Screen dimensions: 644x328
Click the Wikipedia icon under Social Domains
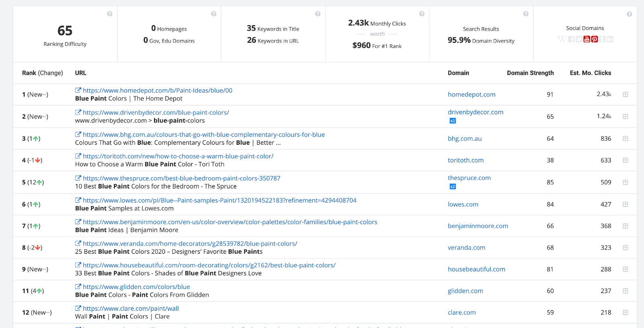[561, 39]
